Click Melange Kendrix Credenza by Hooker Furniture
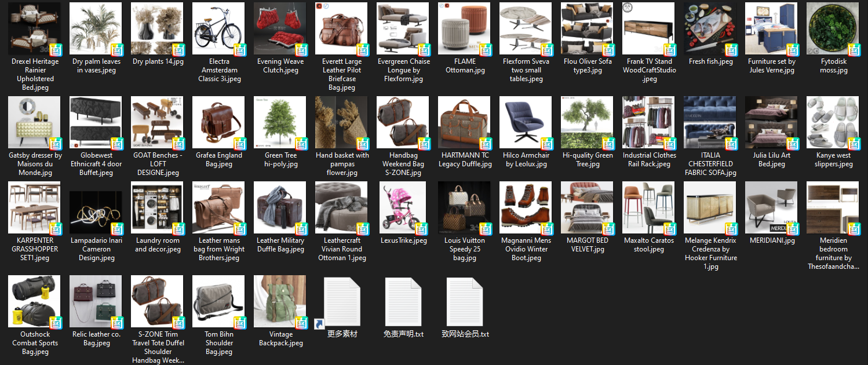868x365 pixels. coord(710,207)
